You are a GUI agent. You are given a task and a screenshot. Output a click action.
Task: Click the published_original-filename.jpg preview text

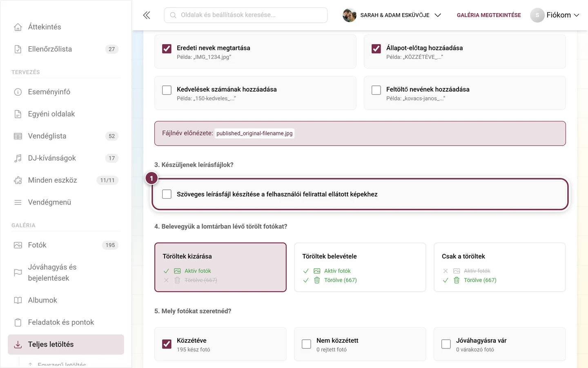pyautogui.click(x=254, y=133)
